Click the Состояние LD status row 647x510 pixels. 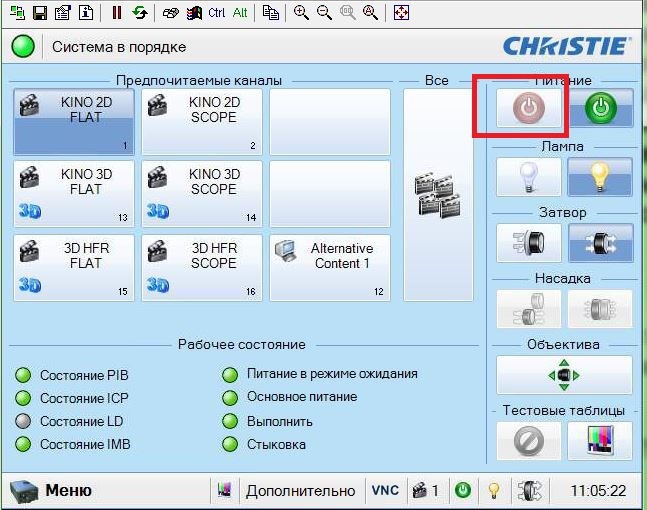point(69,421)
